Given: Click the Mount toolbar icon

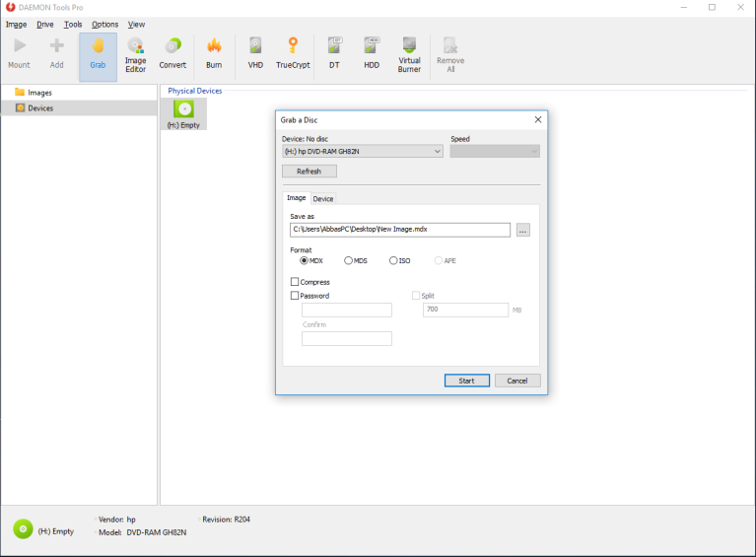Looking at the screenshot, I should click(x=20, y=54).
